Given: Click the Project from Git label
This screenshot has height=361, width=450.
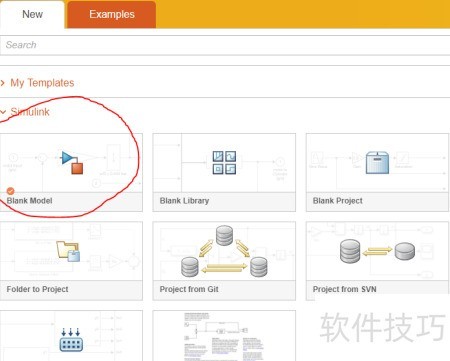Looking at the screenshot, I should coord(189,289).
